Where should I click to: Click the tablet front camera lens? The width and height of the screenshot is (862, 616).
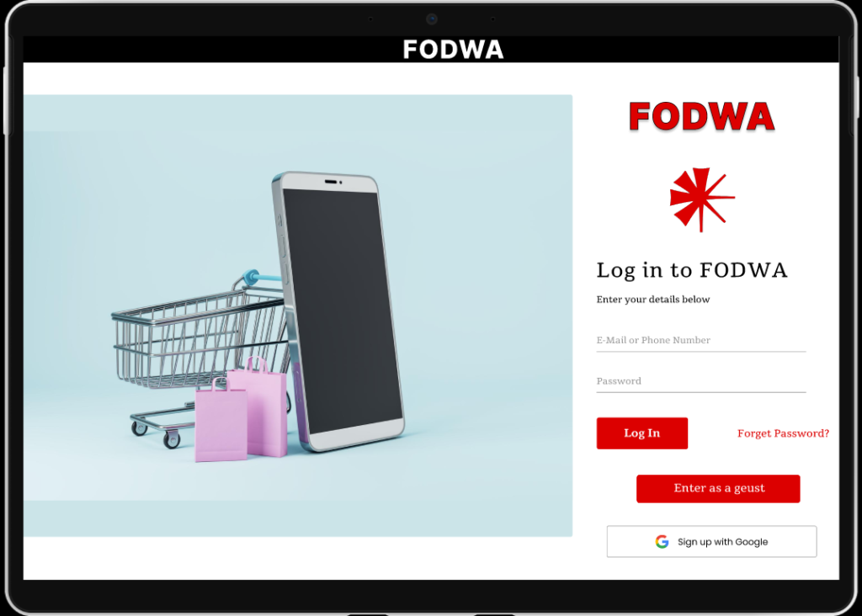point(432,19)
